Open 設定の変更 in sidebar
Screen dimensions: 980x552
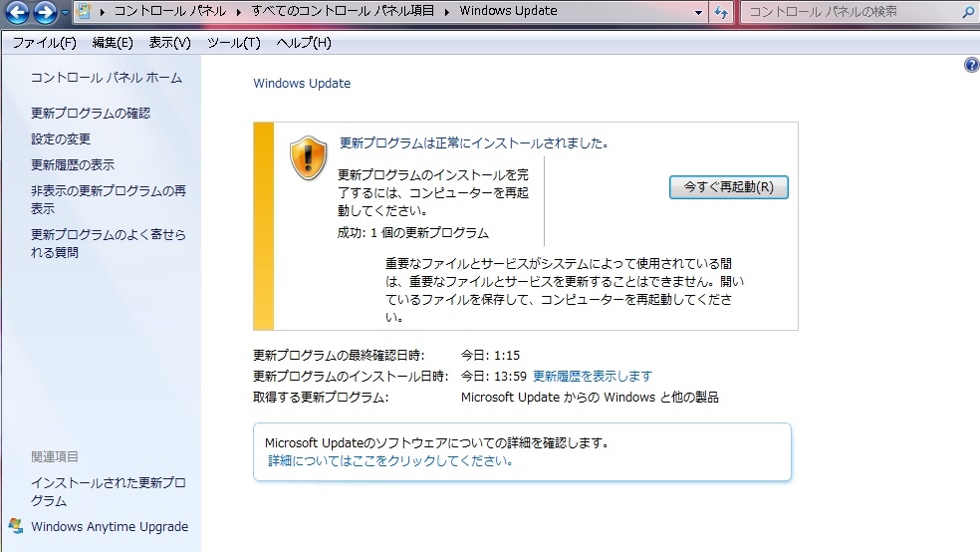point(61,138)
